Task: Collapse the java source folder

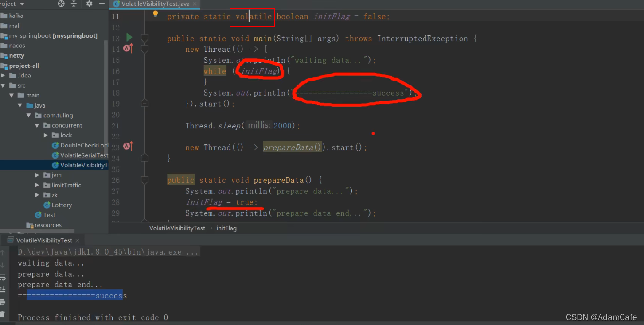Action: click(20, 105)
